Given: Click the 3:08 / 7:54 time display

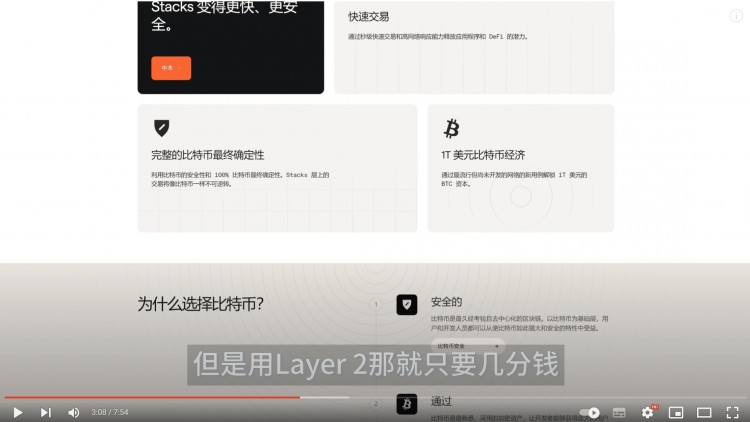Looking at the screenshot, I should click(x=110, y=412).
